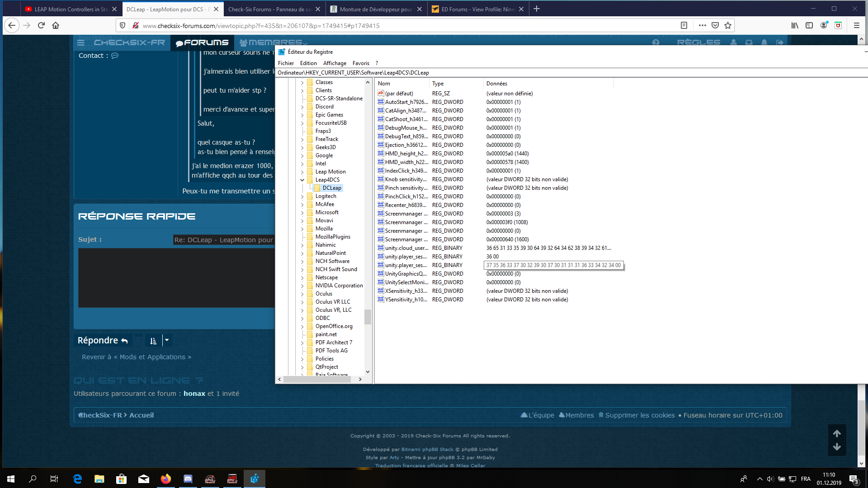The image size is (868, 488).
Task: Open Windows Start menu
Action: click(x=11, y=479)
